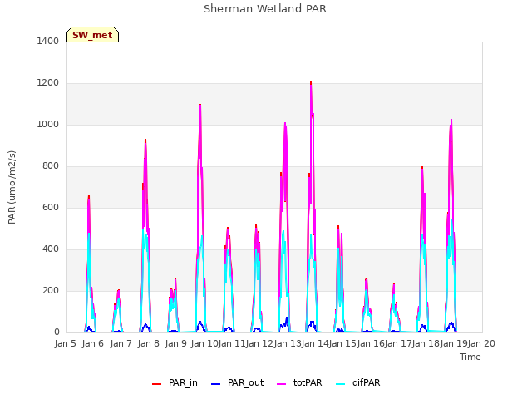Click the Jan 18 peak near 800
This screenshot has height=399, width=532.
[x=422, y=168]
